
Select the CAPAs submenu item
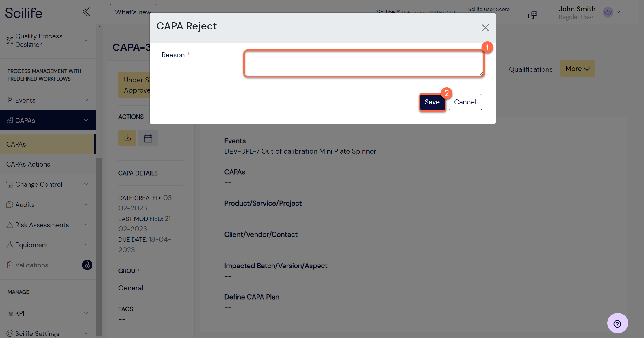click(x=47, y=144)
